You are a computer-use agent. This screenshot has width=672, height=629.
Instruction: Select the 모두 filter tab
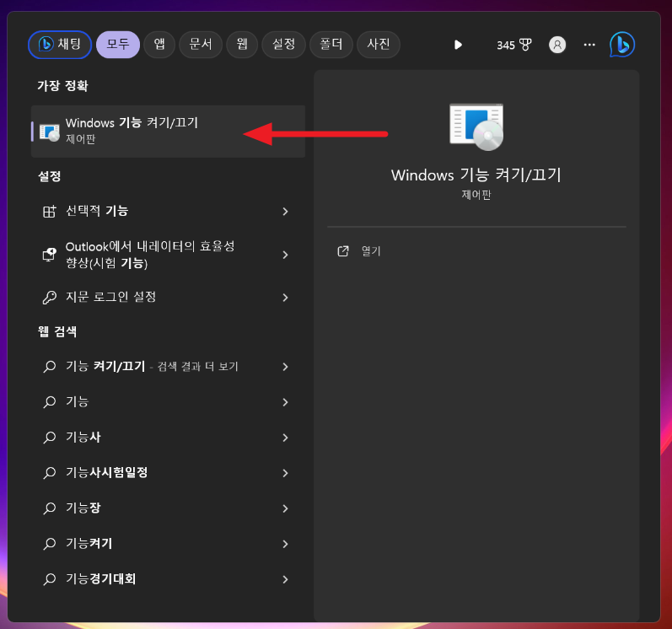[118, 45]
